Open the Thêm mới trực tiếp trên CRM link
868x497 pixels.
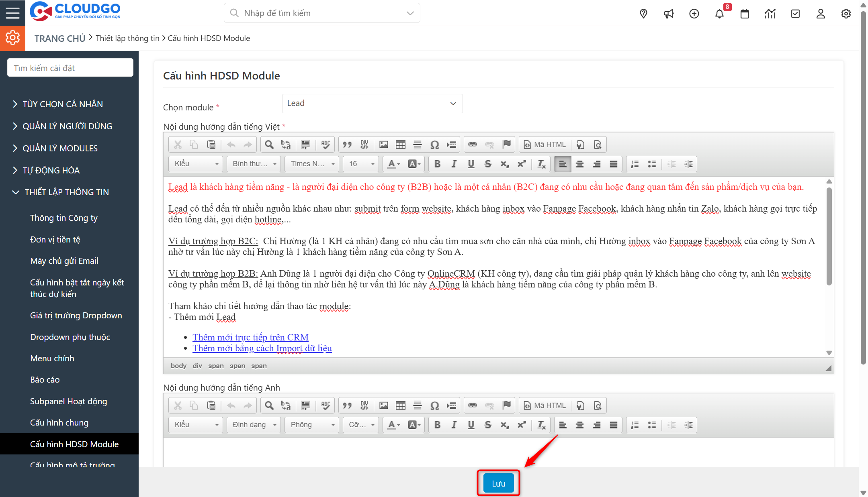(x=250, y=337)
